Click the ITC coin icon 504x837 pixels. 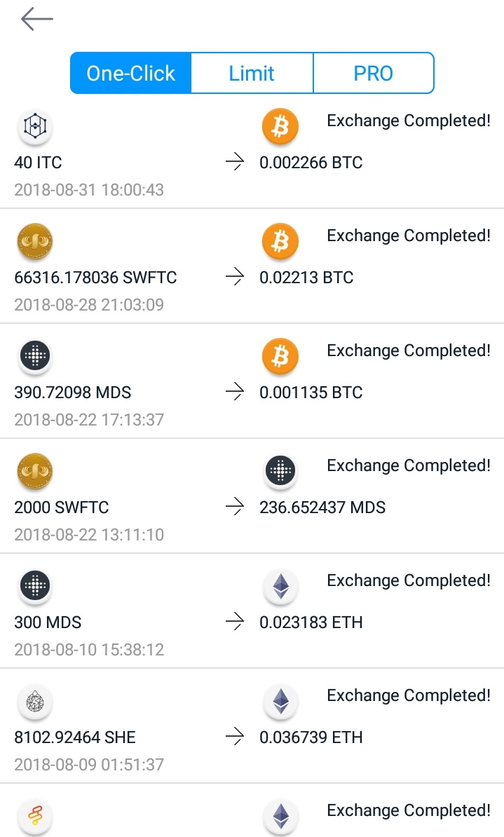point(35,126)
